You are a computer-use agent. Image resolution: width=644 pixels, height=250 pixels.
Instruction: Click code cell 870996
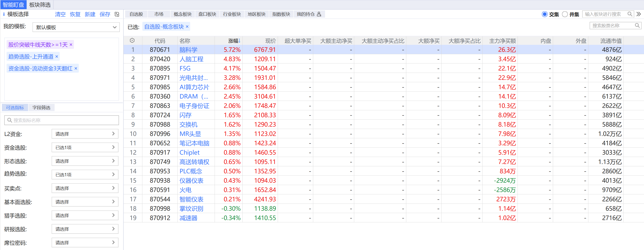[x=160, y=134]
